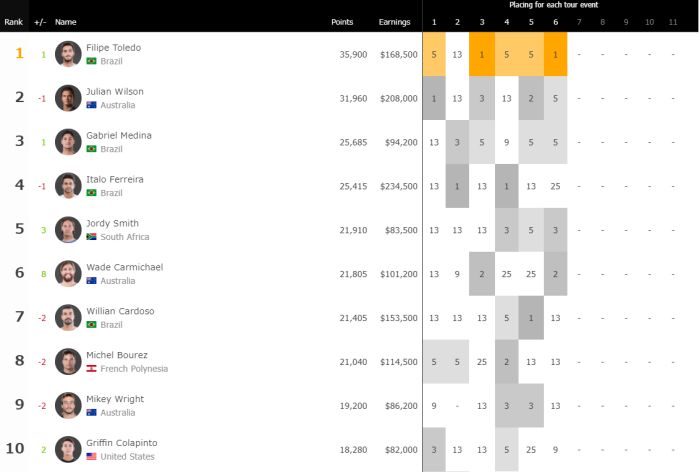The width and height of the screenshot is (699, 472).
Task: Click Filipe Toledo's profile photo
Action: [68, 54]
